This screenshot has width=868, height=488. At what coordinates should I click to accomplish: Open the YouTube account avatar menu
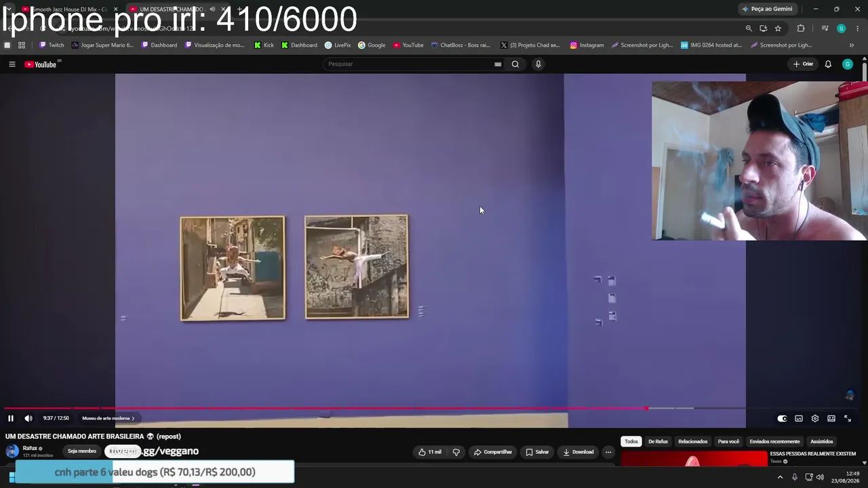tap(847, 64)
